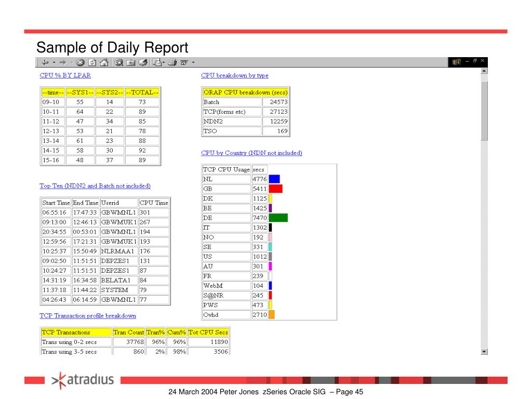Click the scrollbar up arrow
This screenshot has height=399, width=532.
(484, 71)
